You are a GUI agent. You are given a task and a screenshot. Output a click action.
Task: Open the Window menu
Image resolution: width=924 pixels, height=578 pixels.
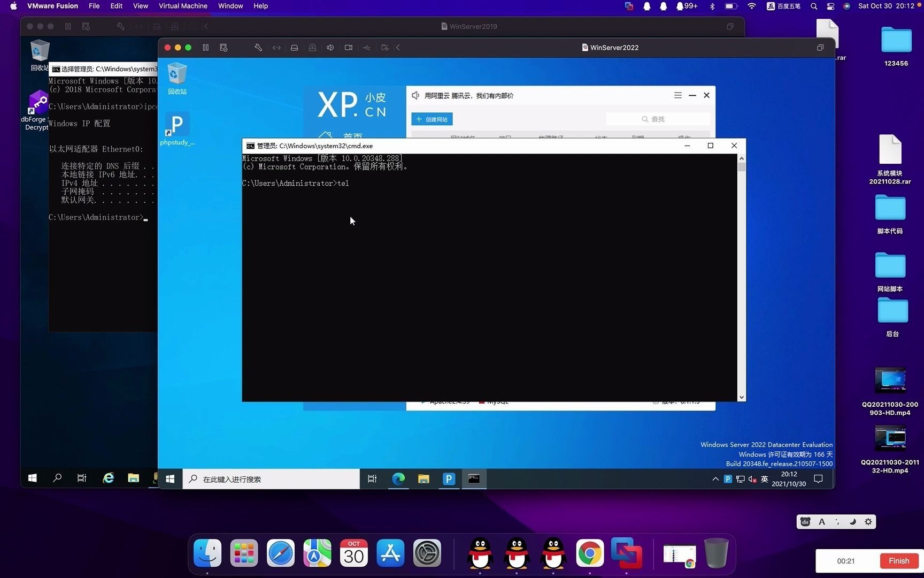click(x=230, y=6)
